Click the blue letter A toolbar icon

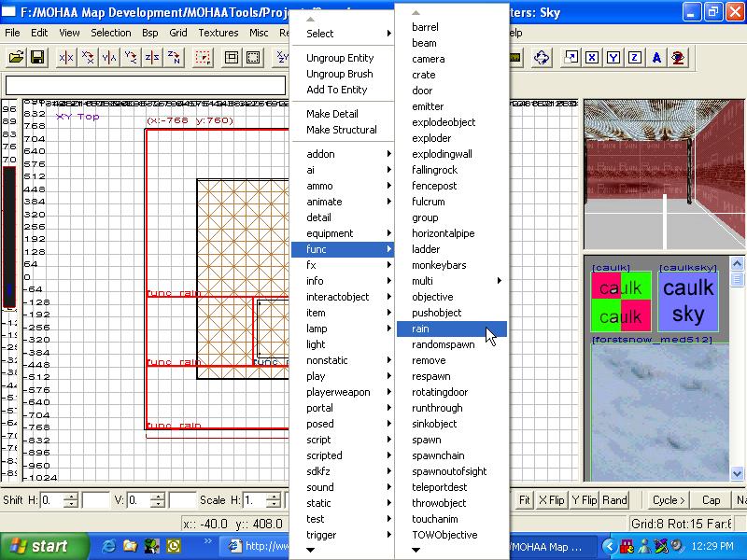[656, 58]
